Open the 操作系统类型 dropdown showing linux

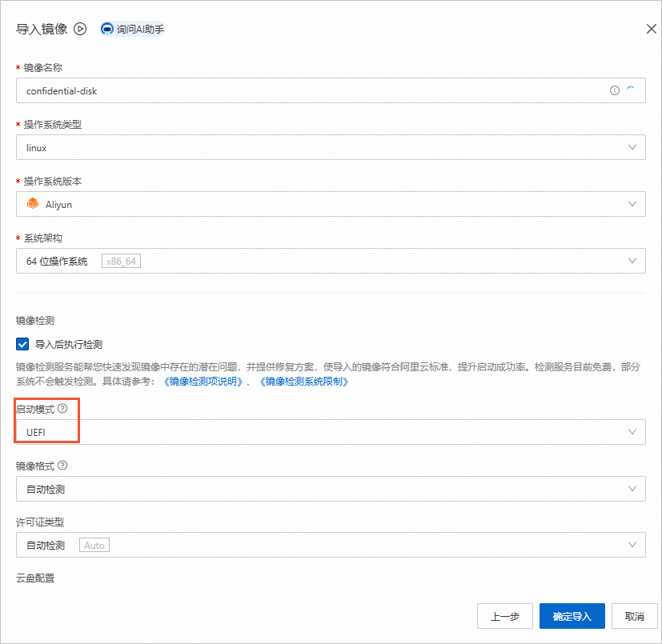click(331, 147)
